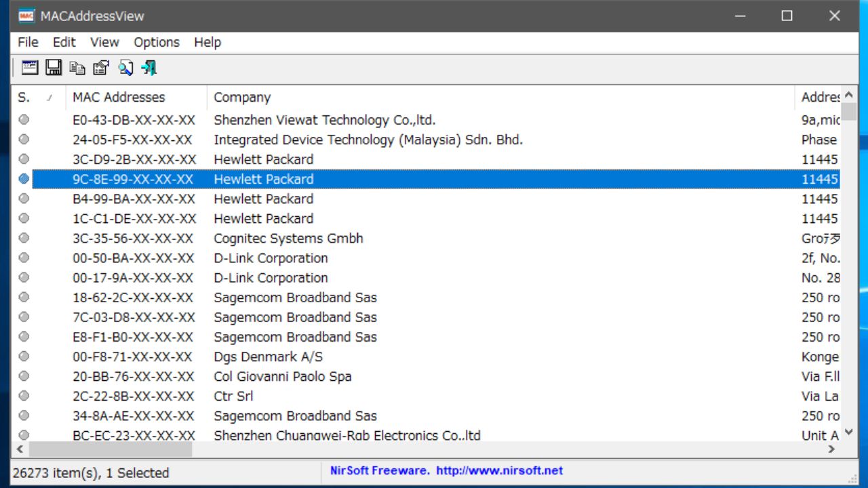
Task: Click the Exit door icon in toolbar
Action: click(x=149, y=67)
